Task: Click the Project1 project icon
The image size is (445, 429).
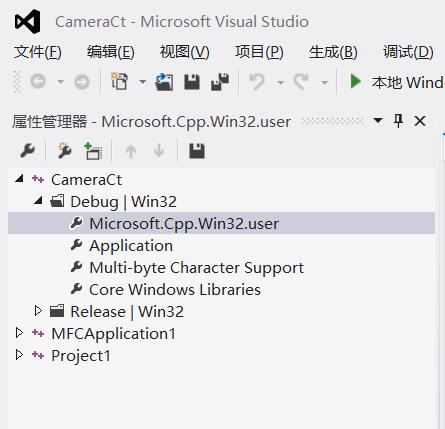Action: tap(38, 355)
